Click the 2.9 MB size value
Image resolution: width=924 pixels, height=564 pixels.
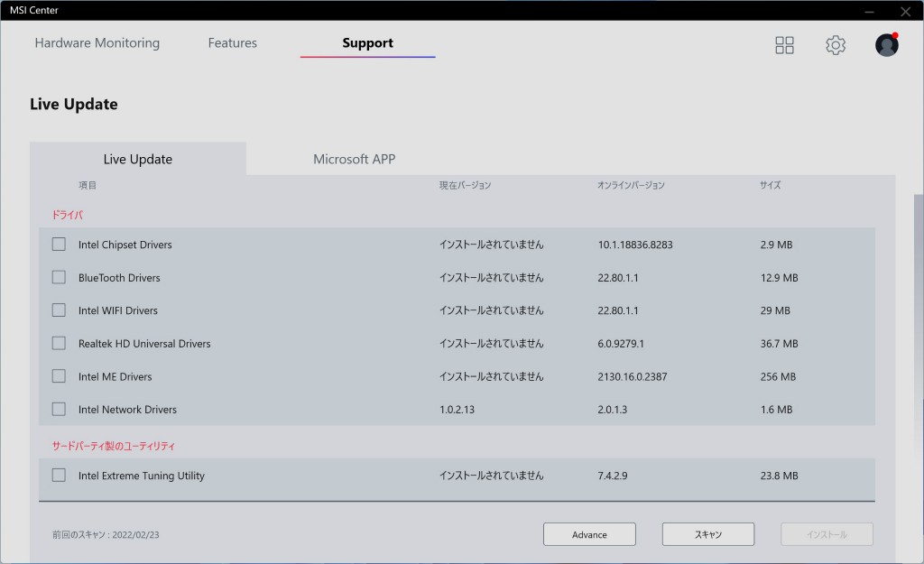point(776,245)
